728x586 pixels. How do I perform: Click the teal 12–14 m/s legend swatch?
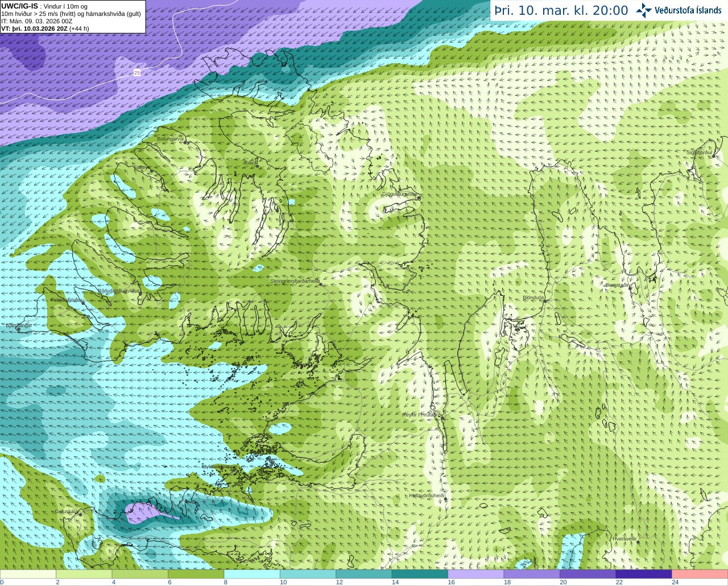pyautogui.click(x=364, y=574)
